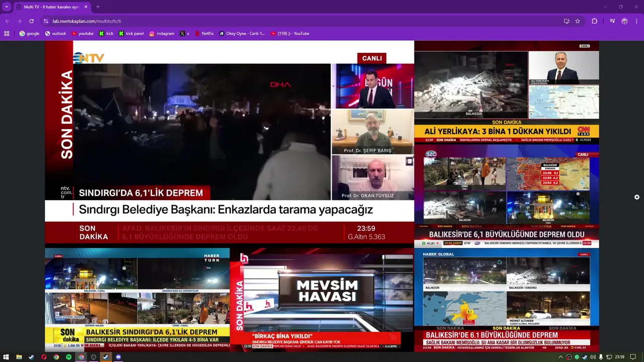Reload the Multi TV page
The image size is (644, 362).
(31, 21)
